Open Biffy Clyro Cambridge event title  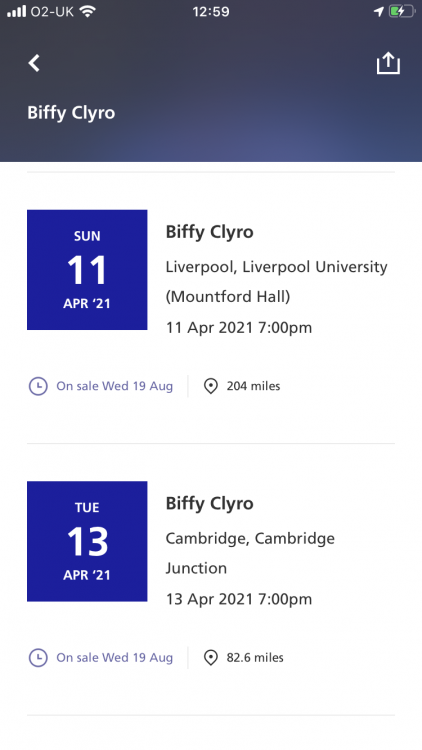[x=210, y=504]
